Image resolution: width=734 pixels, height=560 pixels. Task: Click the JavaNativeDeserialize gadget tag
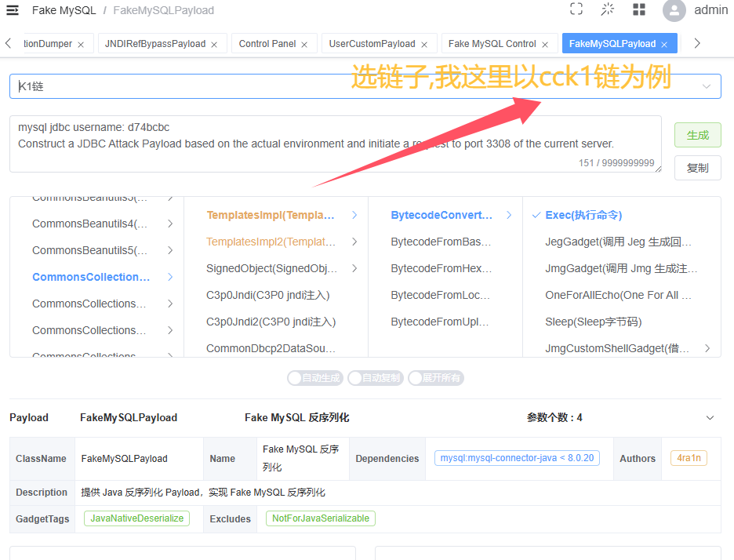coord(136,518)
